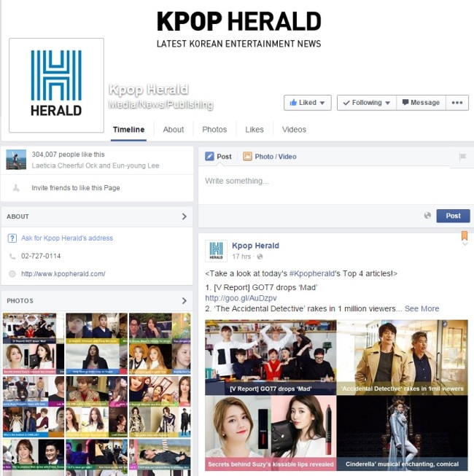Click the phone icon in About
The image size is (474, 476).
pyautogui.click(x=12, y=256)
